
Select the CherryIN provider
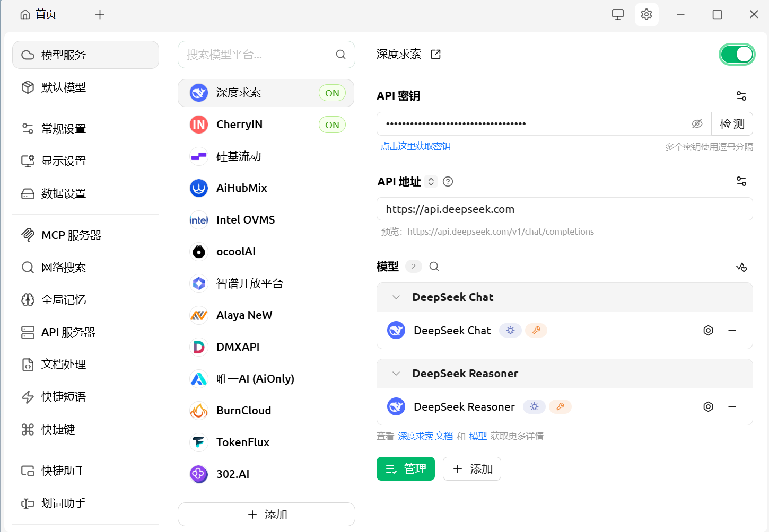266,125
